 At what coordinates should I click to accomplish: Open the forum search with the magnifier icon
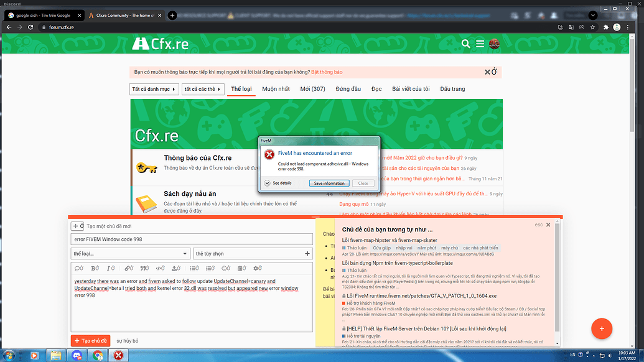click(465, 44)
